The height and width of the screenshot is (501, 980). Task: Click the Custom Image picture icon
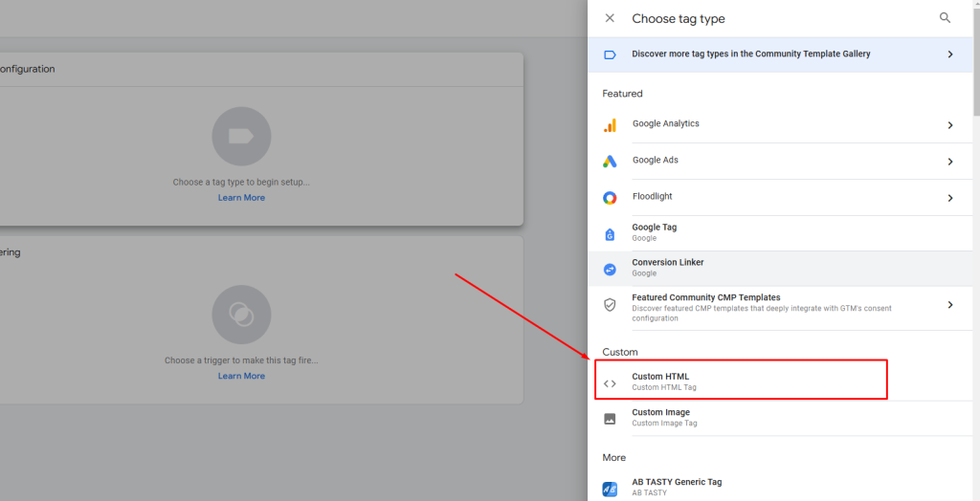pos(610,419)
